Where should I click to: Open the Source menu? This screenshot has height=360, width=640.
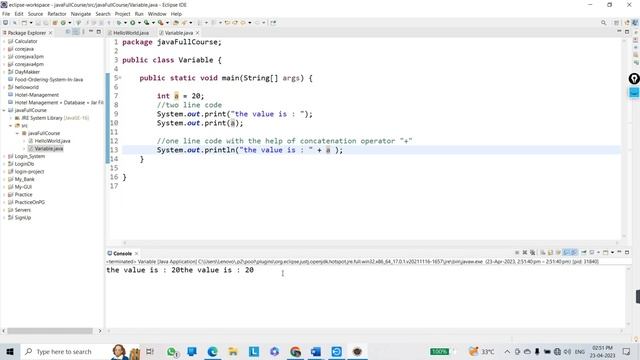35,14
